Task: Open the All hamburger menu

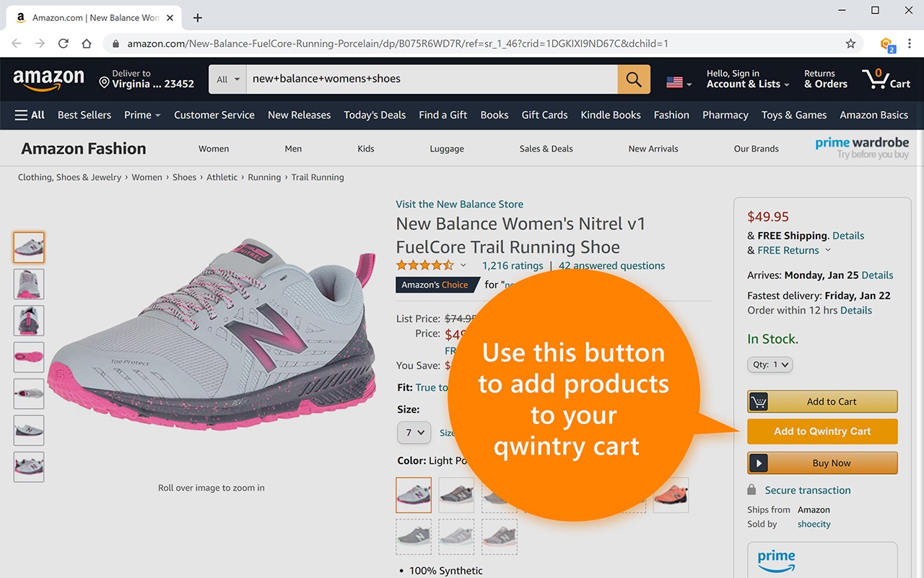Action: click(x=30, y=115)
